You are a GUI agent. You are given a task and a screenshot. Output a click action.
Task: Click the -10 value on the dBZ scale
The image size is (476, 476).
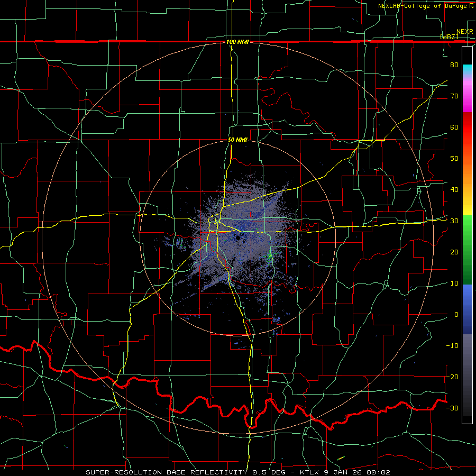click(x=452, y=346)
